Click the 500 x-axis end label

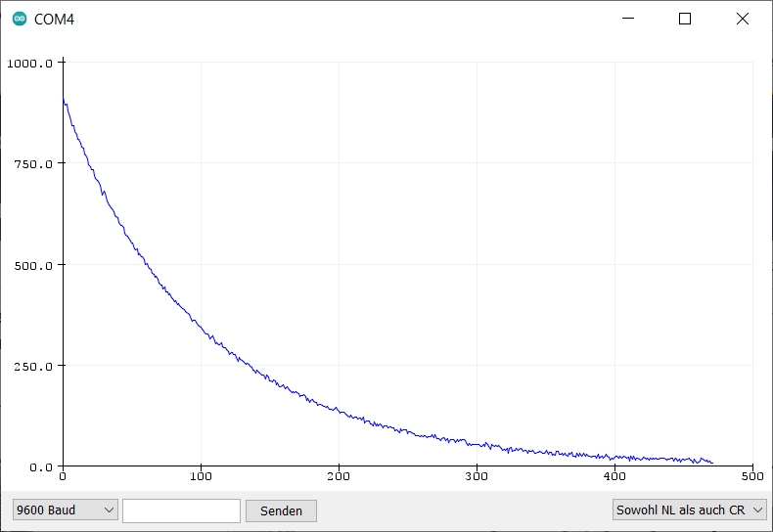click(751, 478)
